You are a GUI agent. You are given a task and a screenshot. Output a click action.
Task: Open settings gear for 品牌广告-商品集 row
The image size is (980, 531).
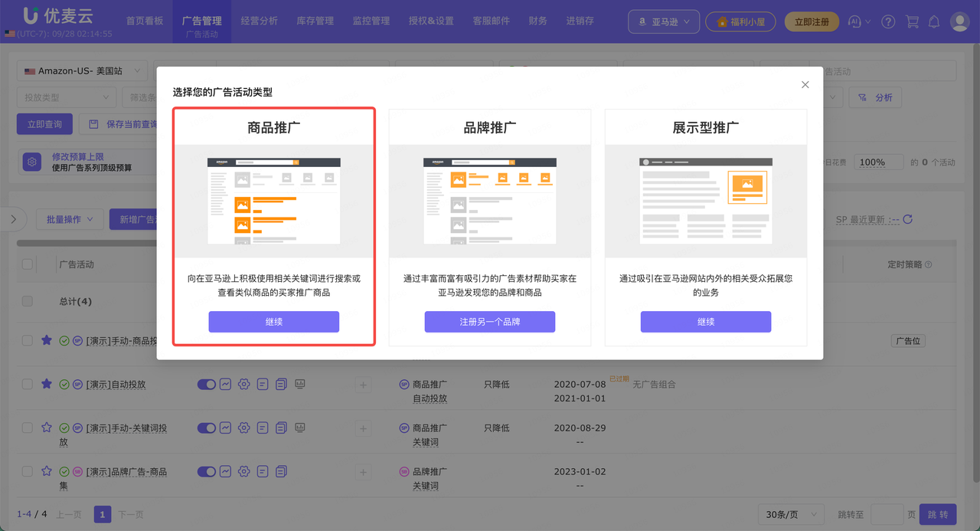point(244,471)
